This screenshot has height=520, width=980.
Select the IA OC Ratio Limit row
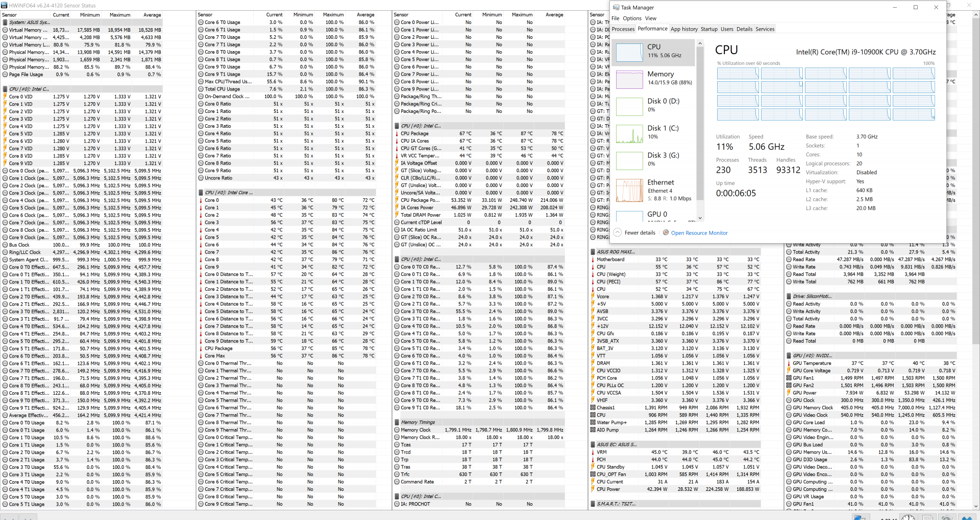479,230
